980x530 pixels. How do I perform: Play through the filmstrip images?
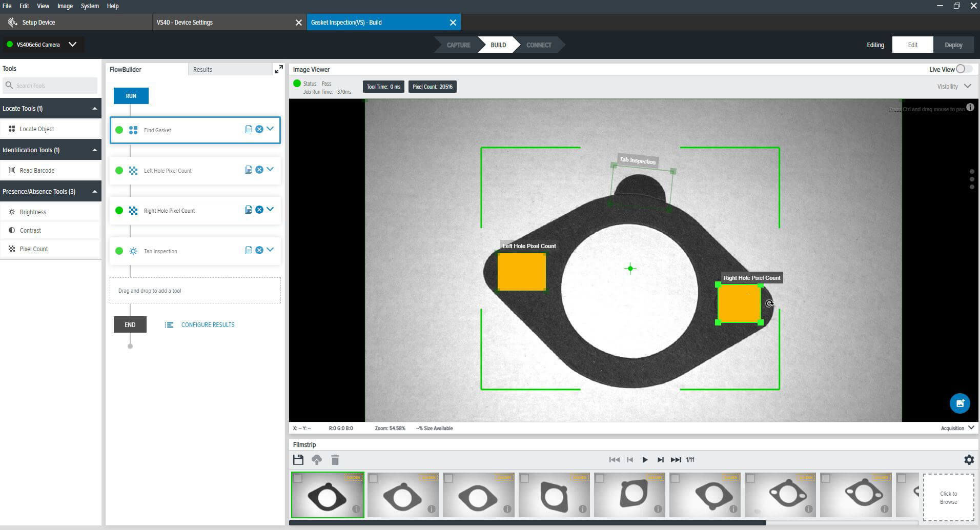[x=645, y=460]
